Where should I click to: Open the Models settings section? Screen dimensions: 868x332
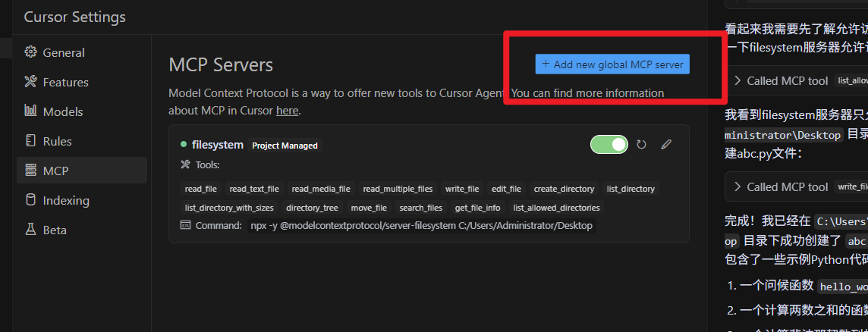click(x=82, y=111)
